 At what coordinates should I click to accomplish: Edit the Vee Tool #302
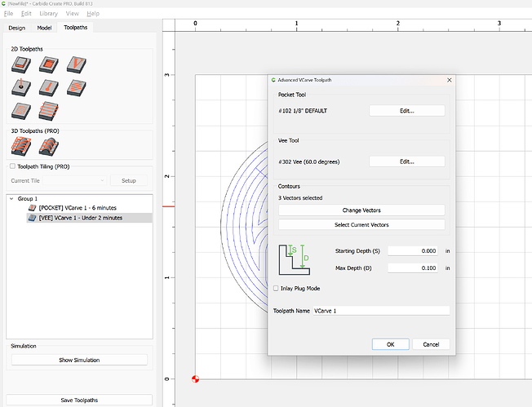tap(407, 161)
